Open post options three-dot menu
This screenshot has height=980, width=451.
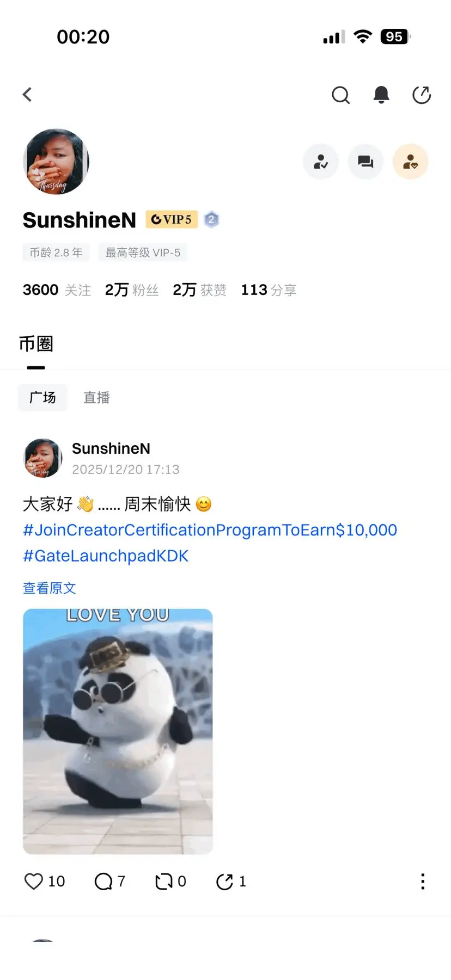click(x=423, y=881)
